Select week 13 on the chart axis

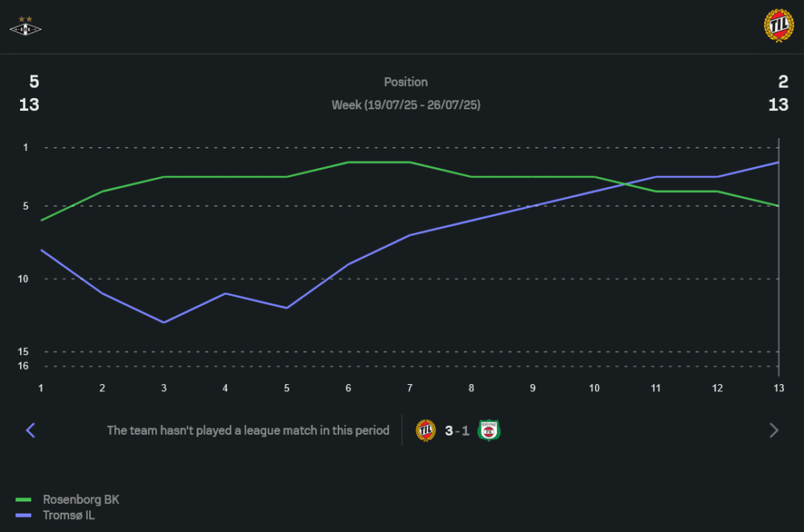click(x=777, y=387)
